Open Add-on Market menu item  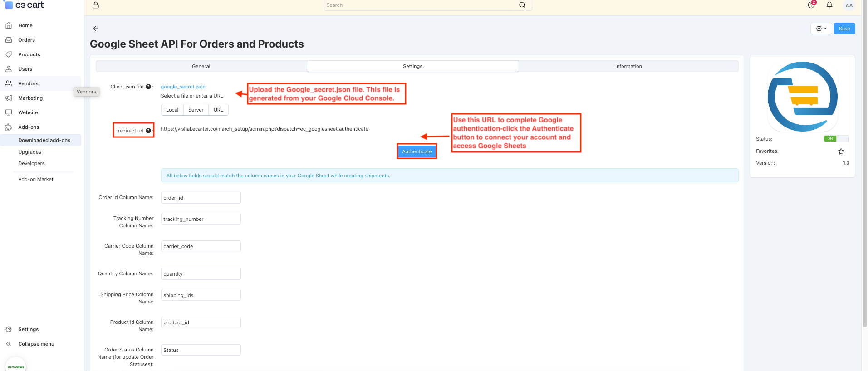click(x=36, y=179)
